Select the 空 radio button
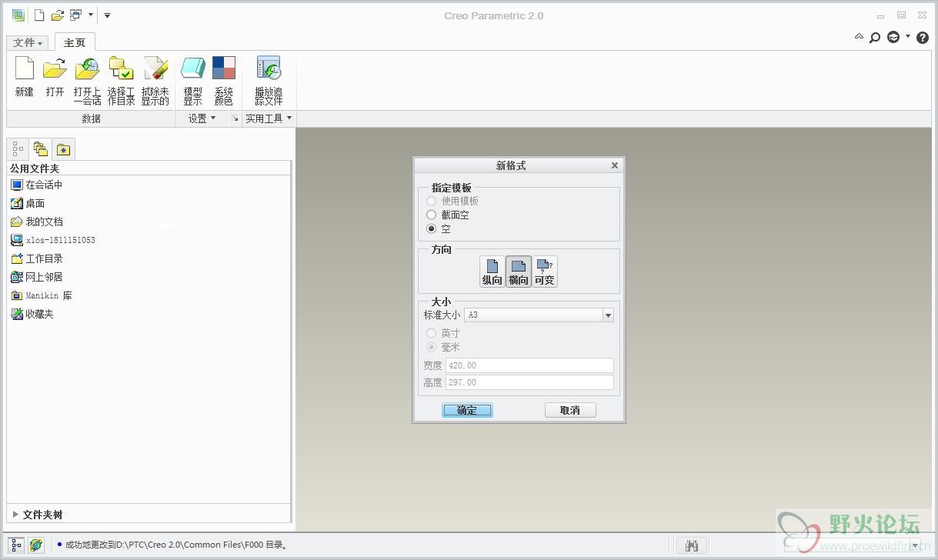 tap(431, 228)
